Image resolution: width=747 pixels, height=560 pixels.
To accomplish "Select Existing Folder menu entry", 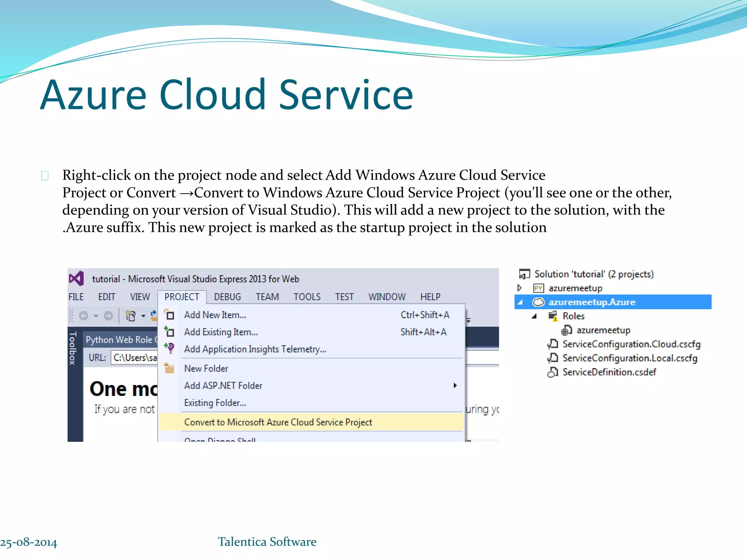I will pyautogui.click(x=311, y=402).
